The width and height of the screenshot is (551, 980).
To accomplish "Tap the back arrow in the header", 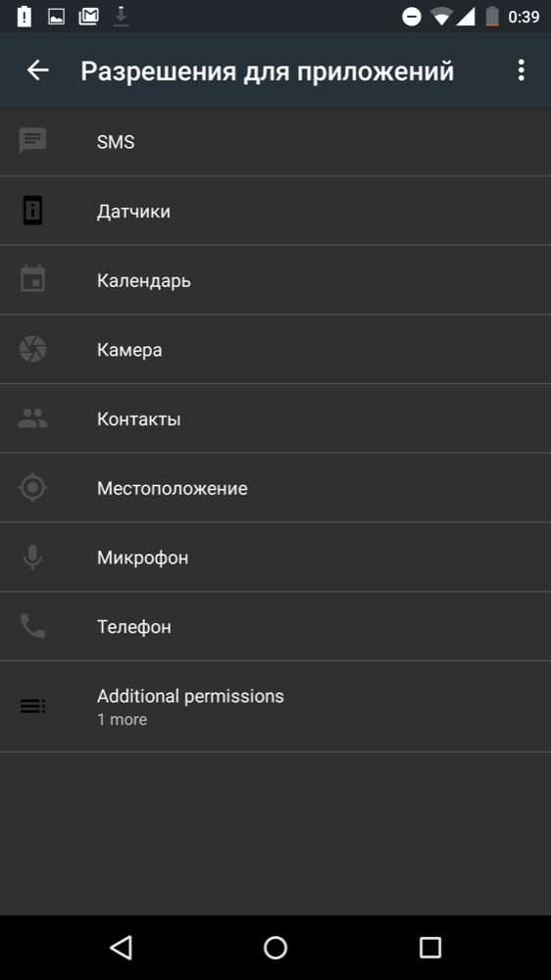I will pos(37,70).
